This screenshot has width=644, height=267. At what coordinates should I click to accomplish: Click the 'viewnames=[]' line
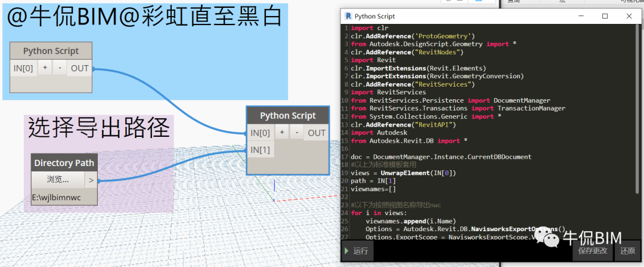pyautogui.click(x=373, y=189)
